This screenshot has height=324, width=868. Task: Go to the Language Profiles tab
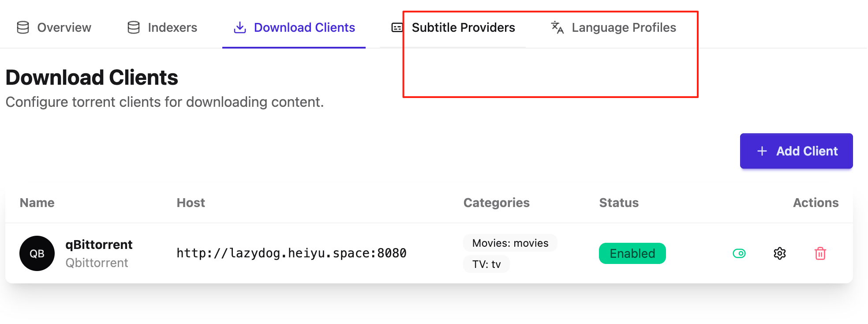point(614,27)
